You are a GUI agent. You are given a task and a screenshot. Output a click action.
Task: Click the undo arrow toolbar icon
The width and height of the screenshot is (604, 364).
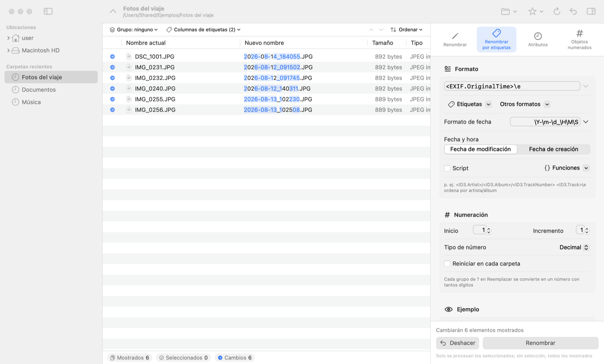click(573, 11)
